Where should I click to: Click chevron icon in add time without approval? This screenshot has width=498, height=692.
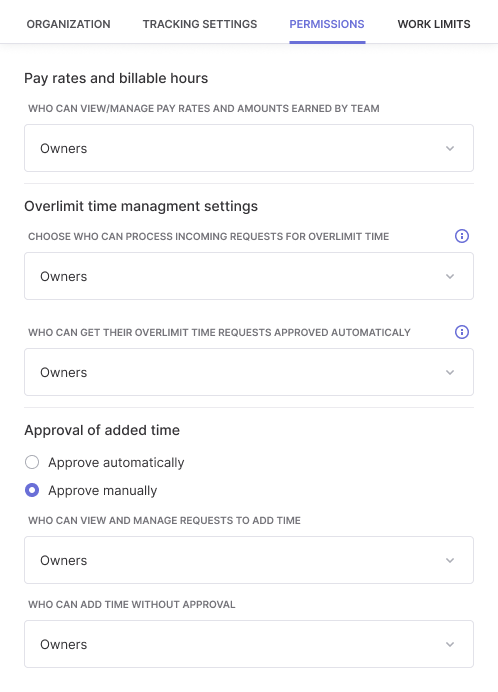point(450,644)
